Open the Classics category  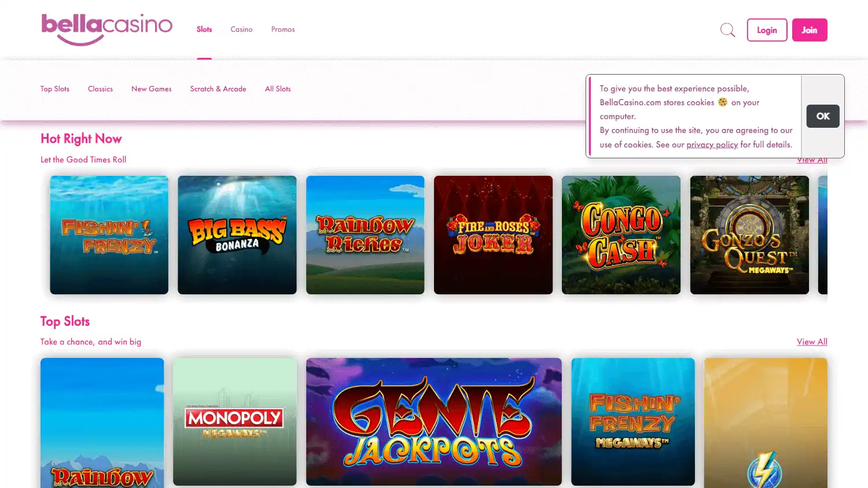click(100, 89)
